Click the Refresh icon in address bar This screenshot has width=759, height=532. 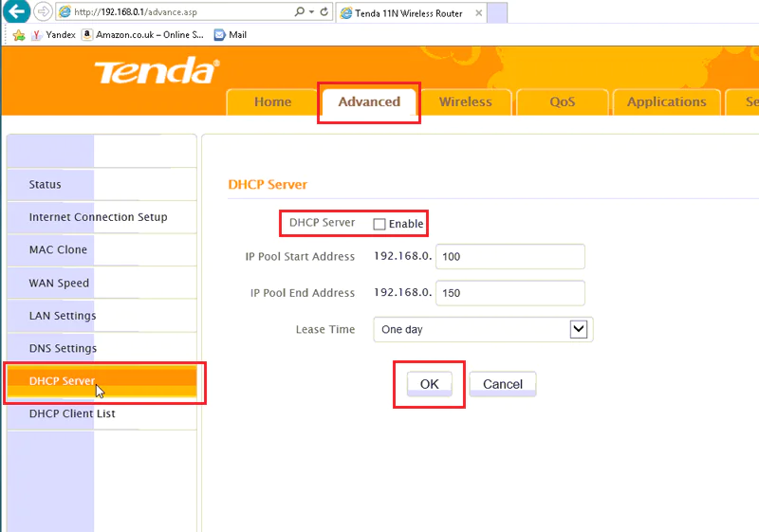click(x=324, y=11)
